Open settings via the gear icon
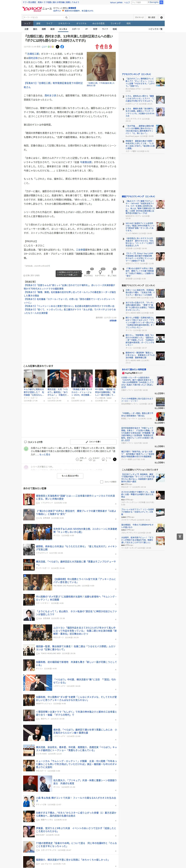 161,18
